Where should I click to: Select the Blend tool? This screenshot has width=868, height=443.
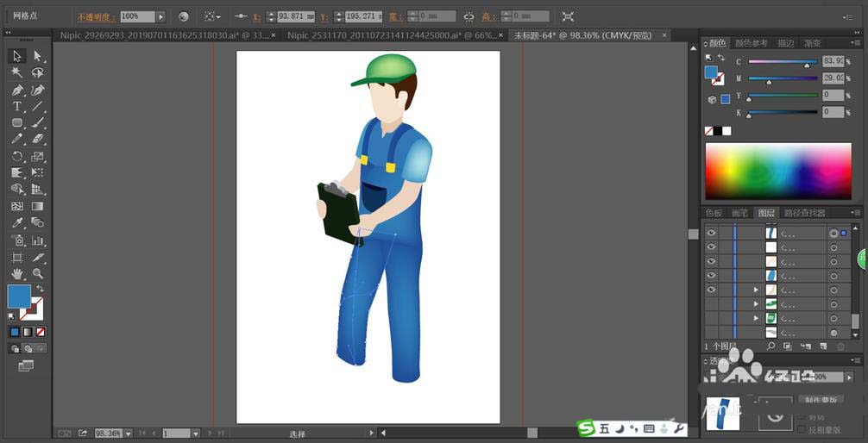[x=37, y=223]
